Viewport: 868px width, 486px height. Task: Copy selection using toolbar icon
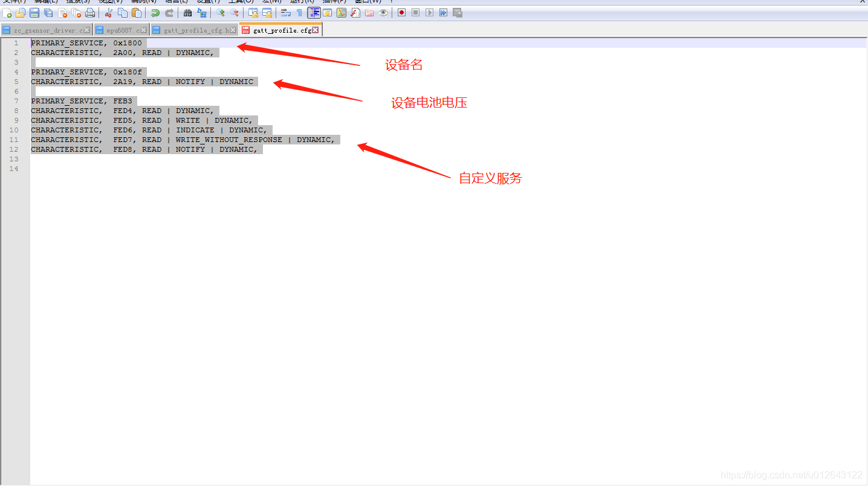pyautogui.click(x=123, y=13)
